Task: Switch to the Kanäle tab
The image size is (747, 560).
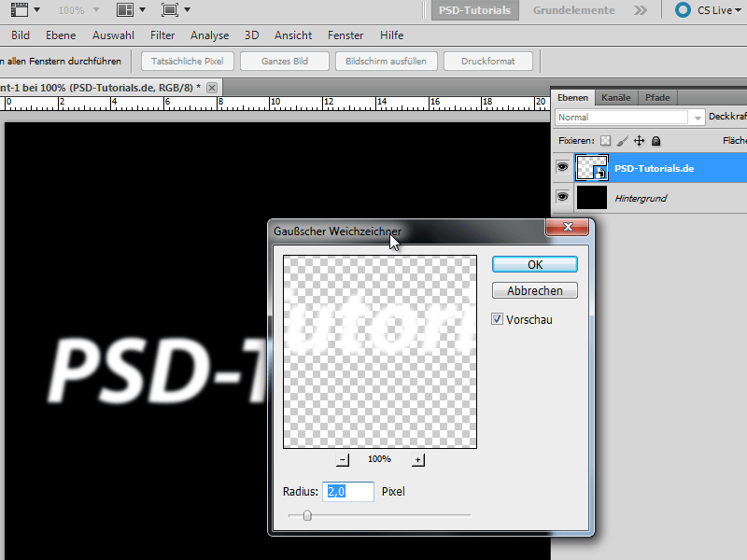Action: click(616, 98)
